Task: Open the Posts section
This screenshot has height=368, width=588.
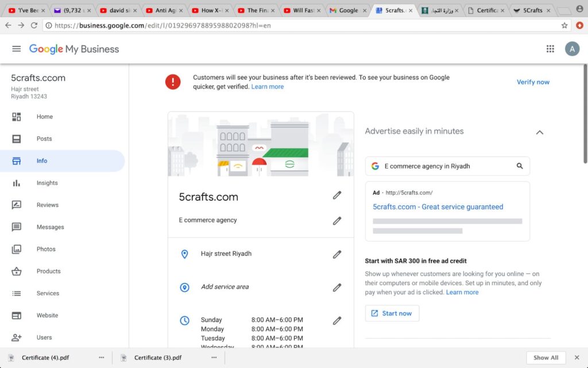Action: pos(62,139)
